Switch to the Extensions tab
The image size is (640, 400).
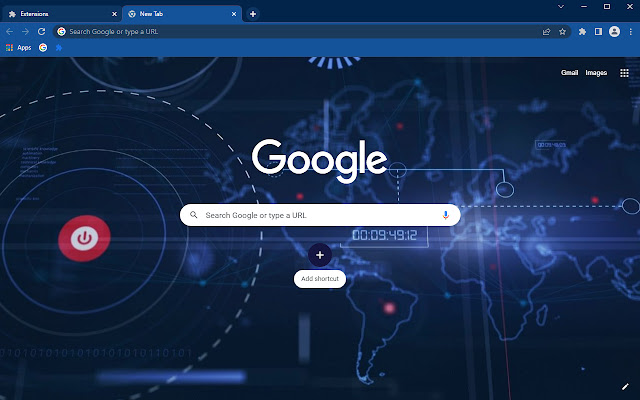pos(61,14)
